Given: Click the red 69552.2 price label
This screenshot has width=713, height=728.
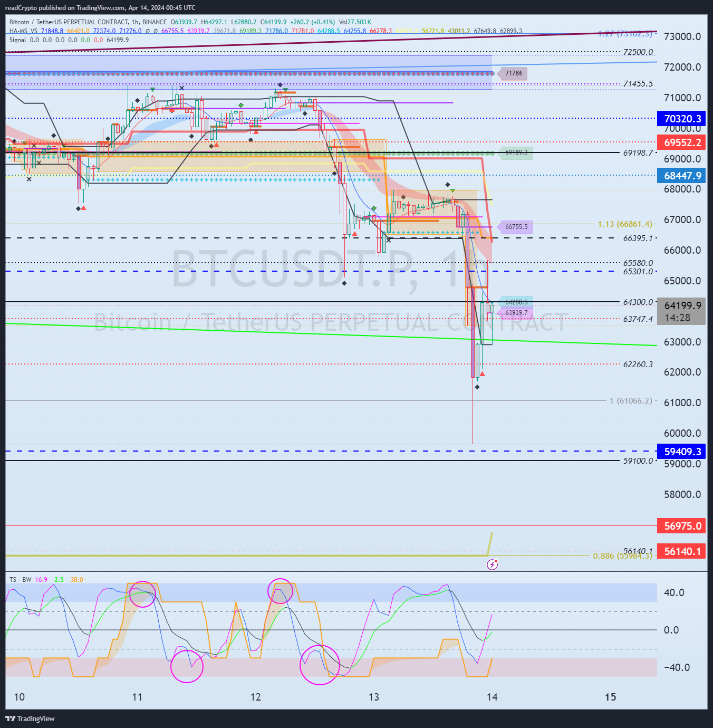Looking at the screenshot, I should point(682,142).
